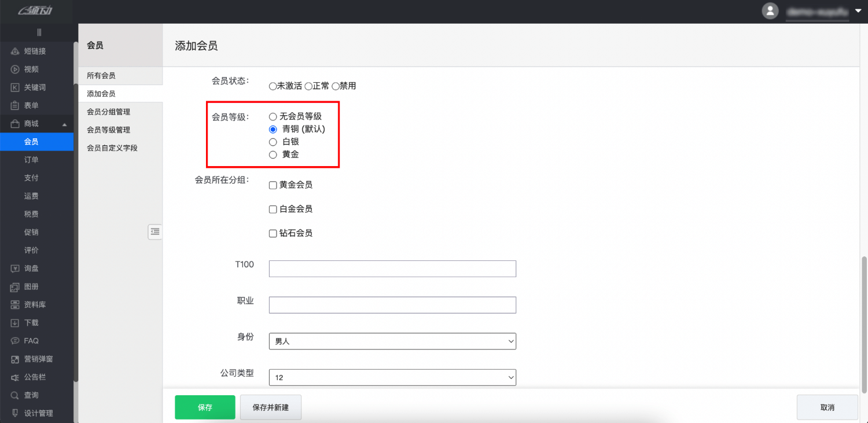Viewport: 868px width, 423px height.
Task: Click the green 保存 button
Action: (205, 407)
